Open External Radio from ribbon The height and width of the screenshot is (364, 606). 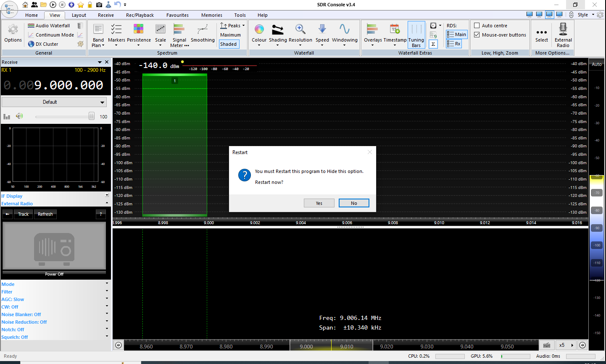click(563, 30)
